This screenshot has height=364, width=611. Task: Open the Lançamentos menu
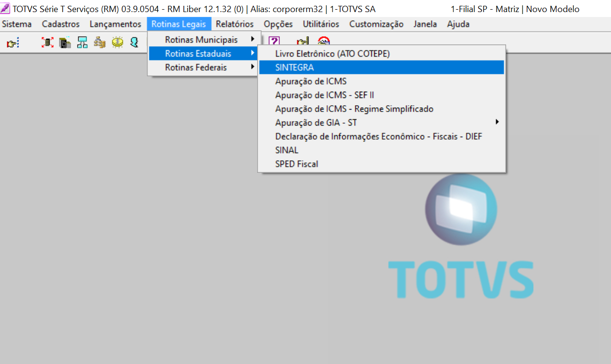pos(116,24)
